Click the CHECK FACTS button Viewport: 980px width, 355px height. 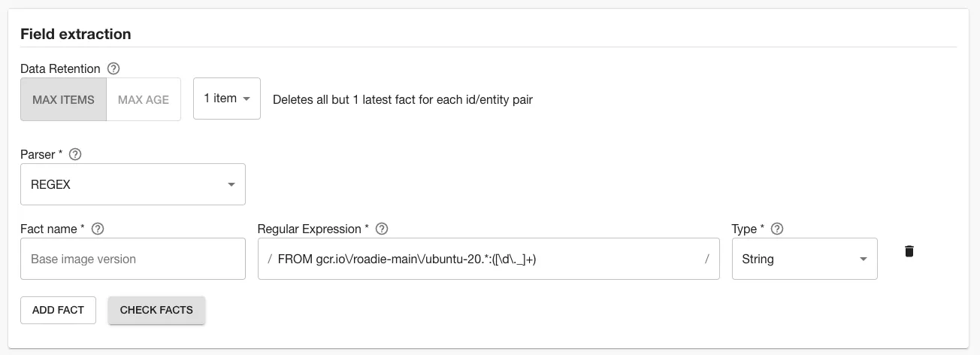pos(156,310)
